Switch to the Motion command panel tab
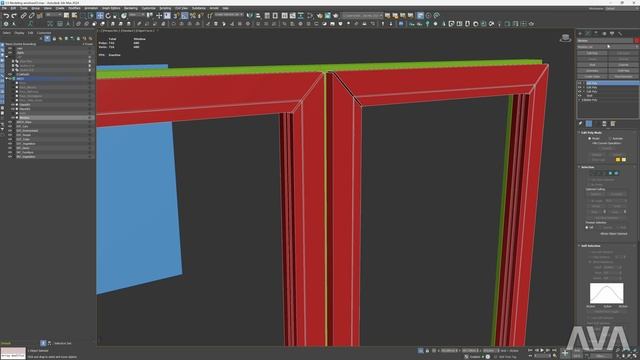640x360 pixels. [x=604, y=33]
